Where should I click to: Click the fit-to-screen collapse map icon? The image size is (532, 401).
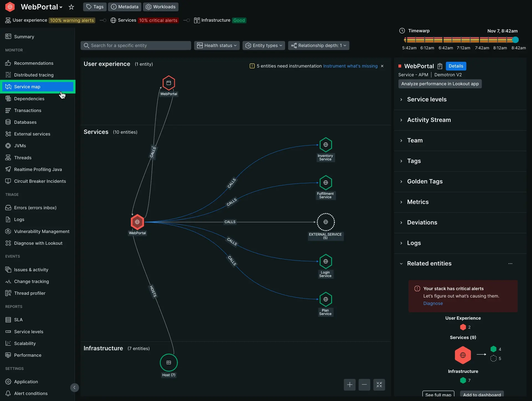tap(379, 385)
